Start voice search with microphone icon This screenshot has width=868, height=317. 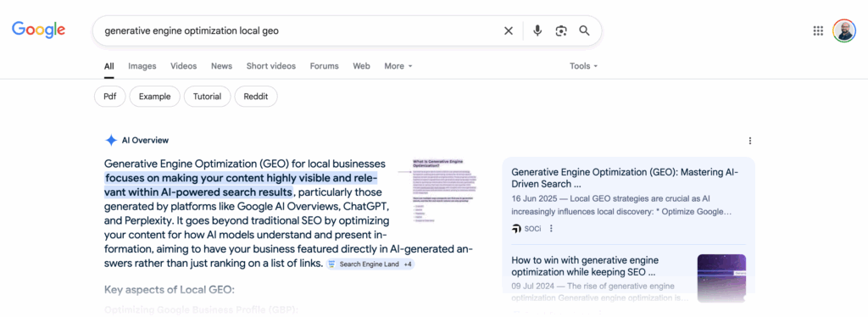(x=537, y=31)
